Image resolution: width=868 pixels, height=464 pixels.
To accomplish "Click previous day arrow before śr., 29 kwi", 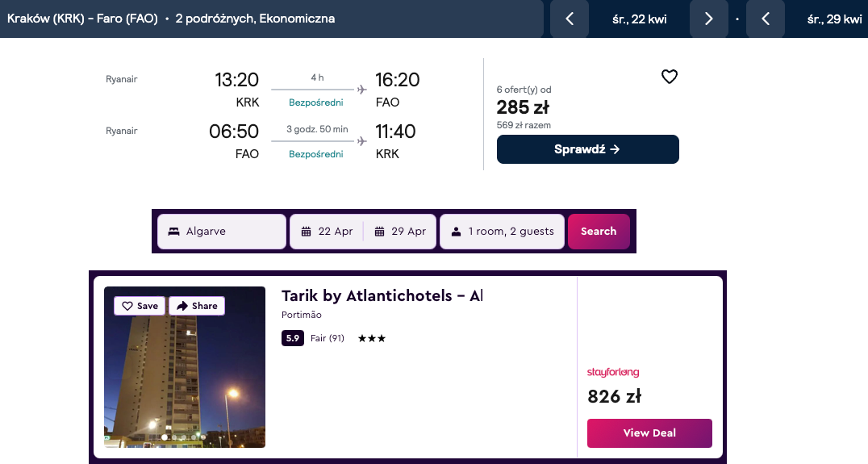I will [766, 19].
